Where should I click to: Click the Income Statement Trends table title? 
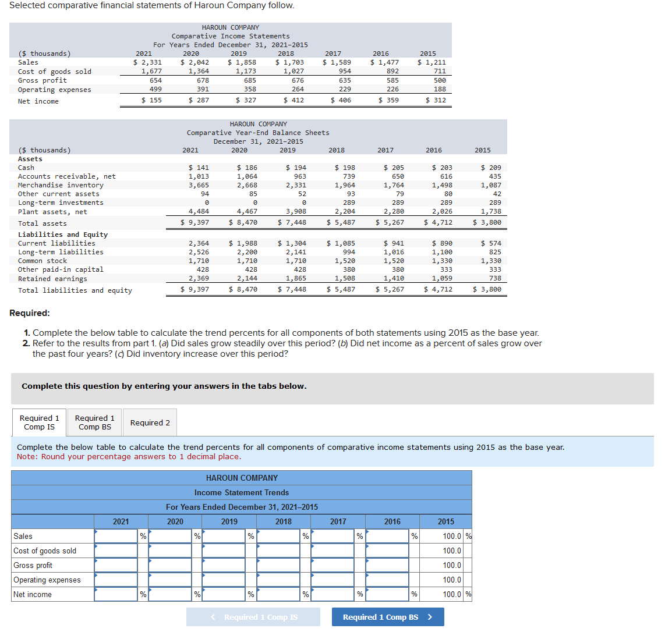pos(242,492)
